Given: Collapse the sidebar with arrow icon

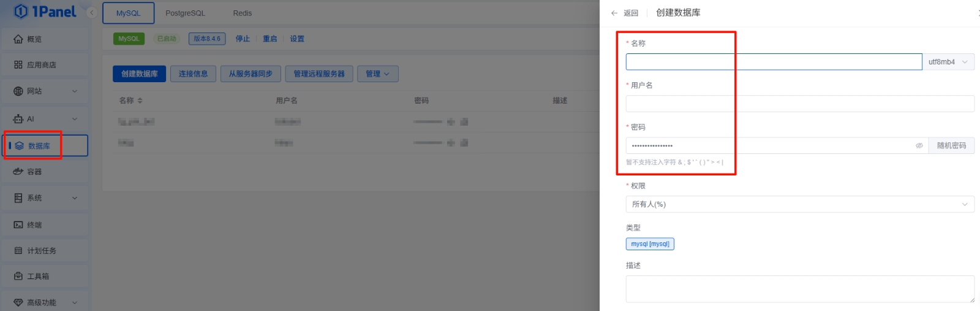Looking at the screenshot, I should point(92,12).
